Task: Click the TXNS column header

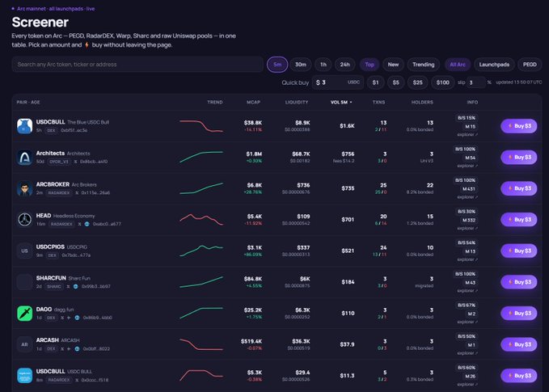Action: 378,102
